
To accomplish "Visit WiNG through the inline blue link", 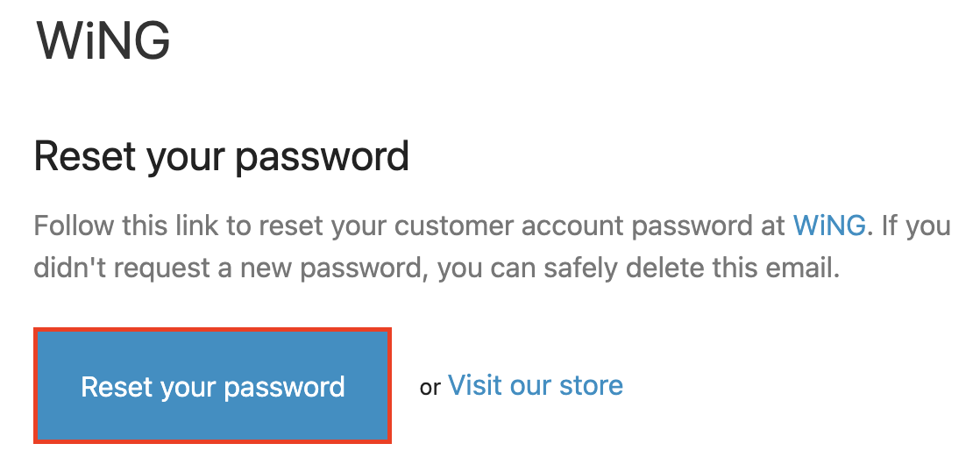I will coord(828,225).
